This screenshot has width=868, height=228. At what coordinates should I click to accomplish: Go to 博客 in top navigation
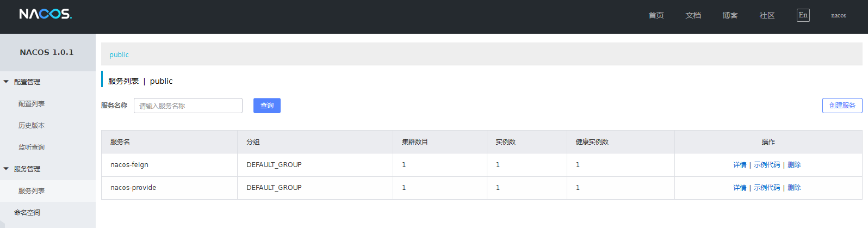730,16
